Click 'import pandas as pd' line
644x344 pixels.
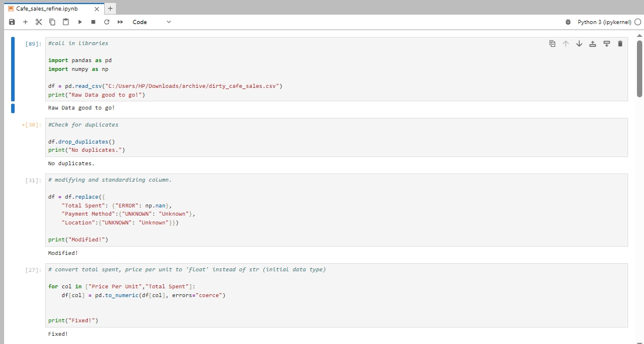[80, 60]
